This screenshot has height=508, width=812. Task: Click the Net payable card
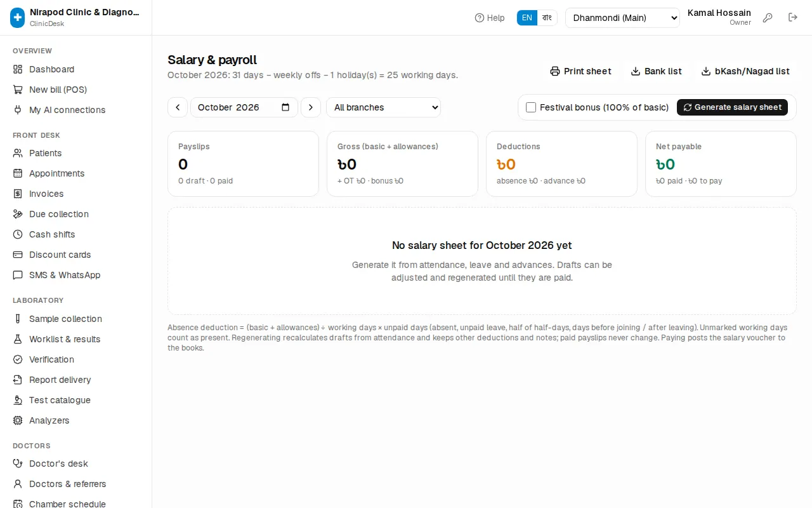pos(721,164)
